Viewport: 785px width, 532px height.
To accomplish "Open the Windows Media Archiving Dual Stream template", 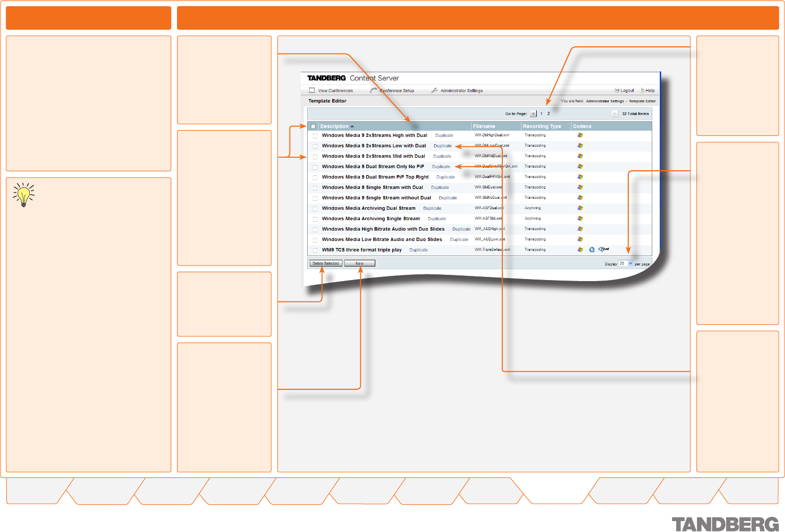I will [369, 208].
